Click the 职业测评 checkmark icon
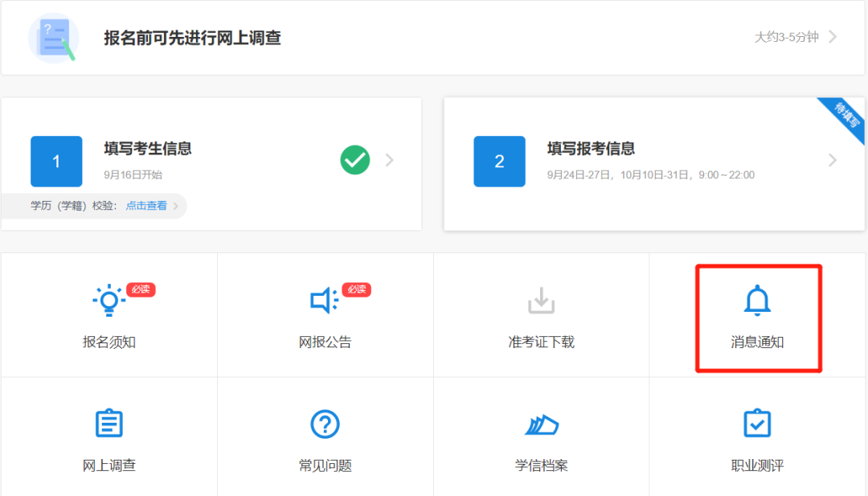The image size is (868, 496). (756, 423)
